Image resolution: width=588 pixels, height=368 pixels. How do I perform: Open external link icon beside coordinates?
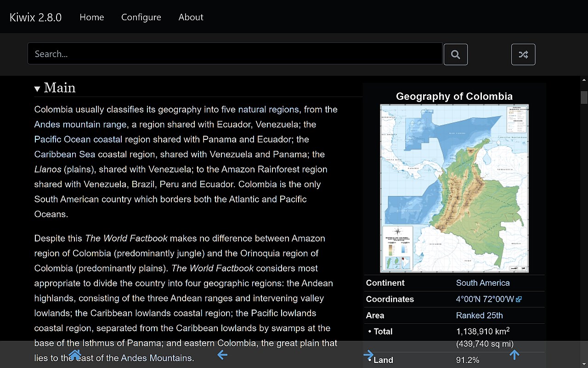(x=519, y=299)
